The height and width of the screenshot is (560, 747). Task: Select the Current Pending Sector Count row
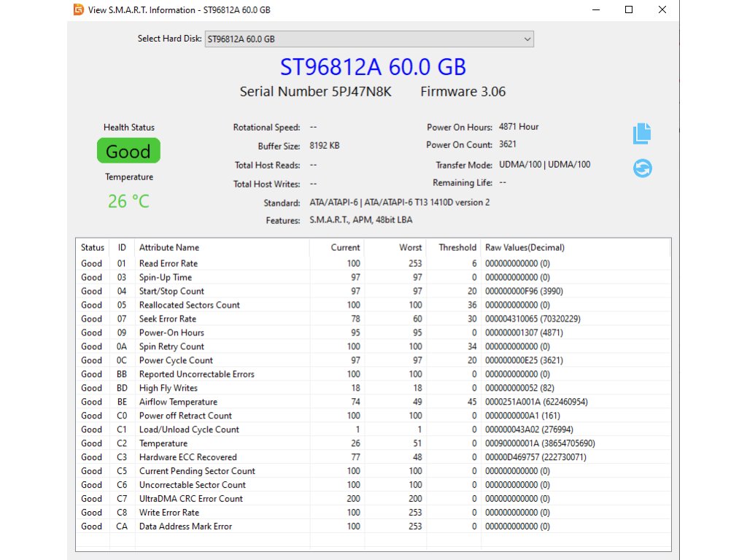click(373, 470)
